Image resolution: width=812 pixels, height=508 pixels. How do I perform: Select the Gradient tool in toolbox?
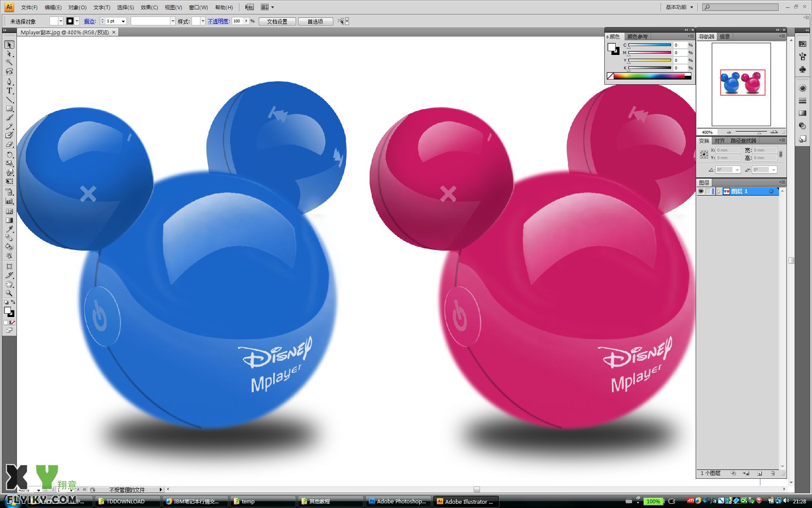[9, 220]
